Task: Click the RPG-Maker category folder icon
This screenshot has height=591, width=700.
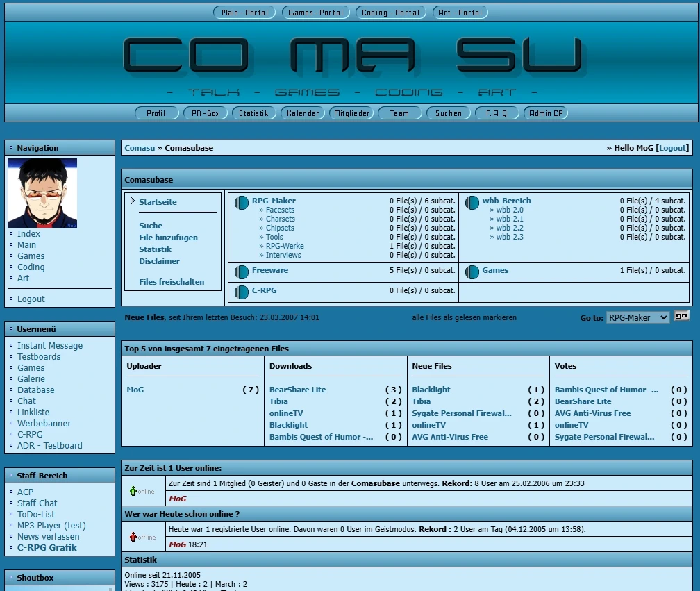Action: click(242, 203)
